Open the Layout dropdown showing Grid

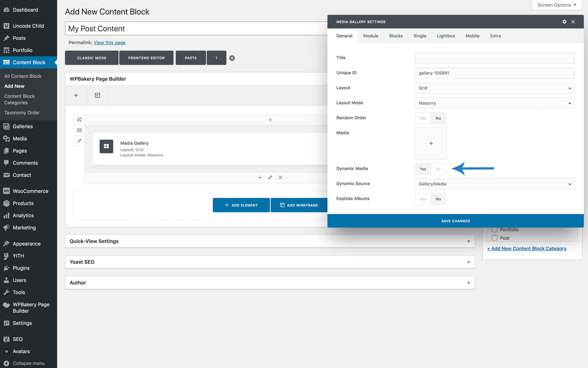494,88
